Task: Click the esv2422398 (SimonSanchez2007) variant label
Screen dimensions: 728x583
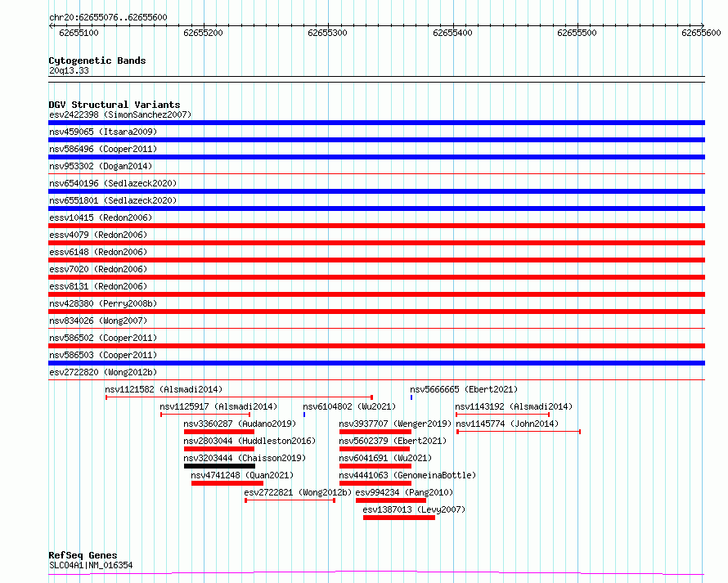Action: 120,114
